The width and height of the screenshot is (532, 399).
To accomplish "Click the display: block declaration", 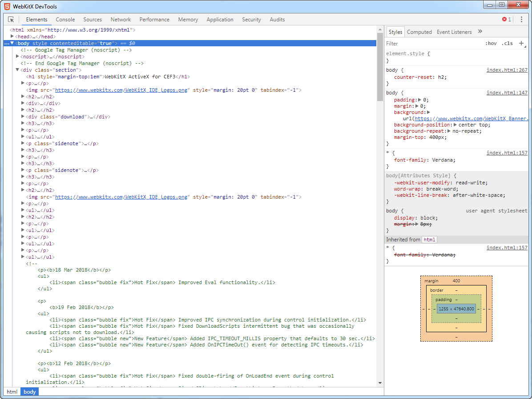I will click(416, 218).
